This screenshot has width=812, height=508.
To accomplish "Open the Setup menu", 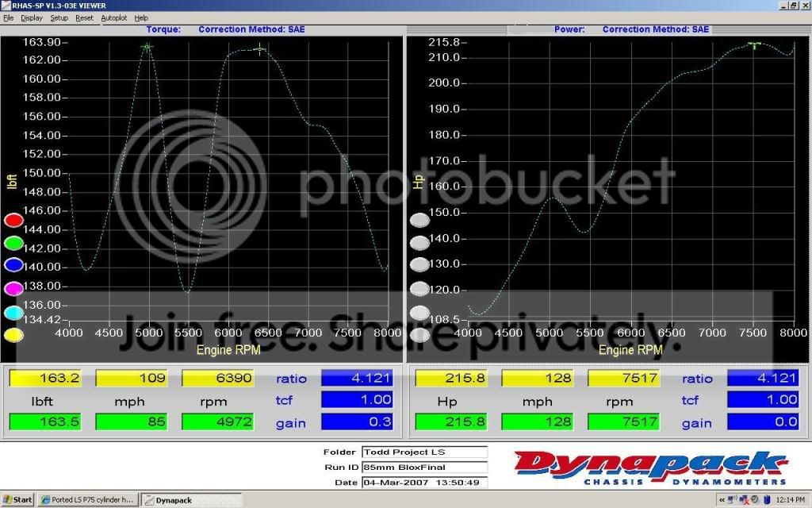I will coord(59,17).
